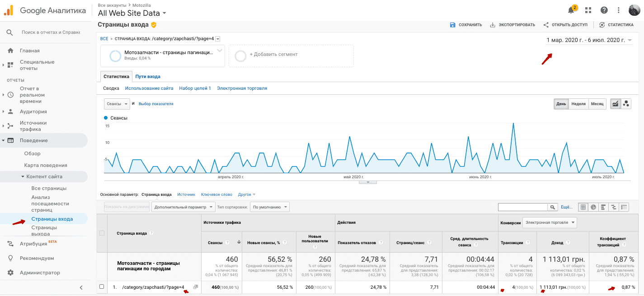
Task: Select the data table view icon
Action: (x=583, y=207)
